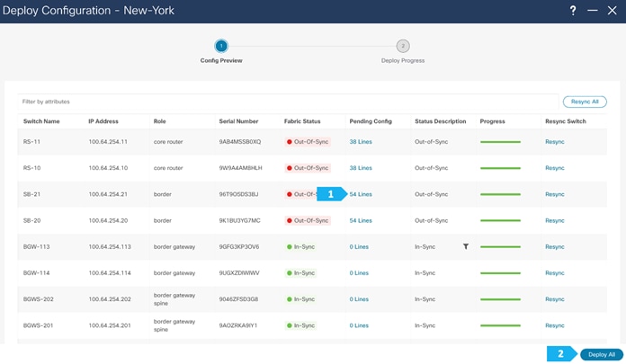Click the Pending Config column header

point(371,121)
